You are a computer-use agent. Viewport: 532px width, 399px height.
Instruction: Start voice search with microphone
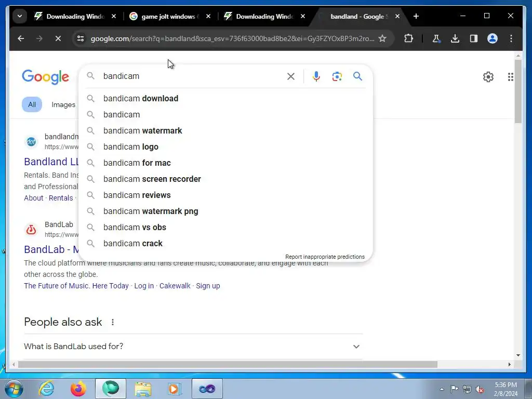point(316,76)
